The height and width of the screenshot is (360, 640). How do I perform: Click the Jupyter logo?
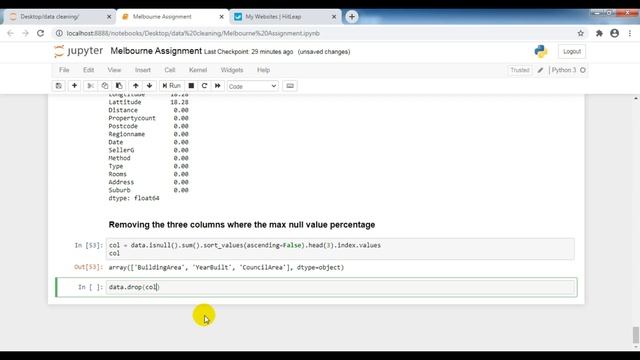tap(78, 51)
